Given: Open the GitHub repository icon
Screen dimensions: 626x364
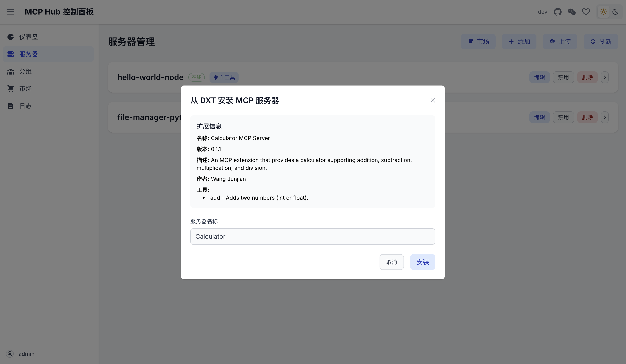Looking at the screenshot, I should click(557, 12).
